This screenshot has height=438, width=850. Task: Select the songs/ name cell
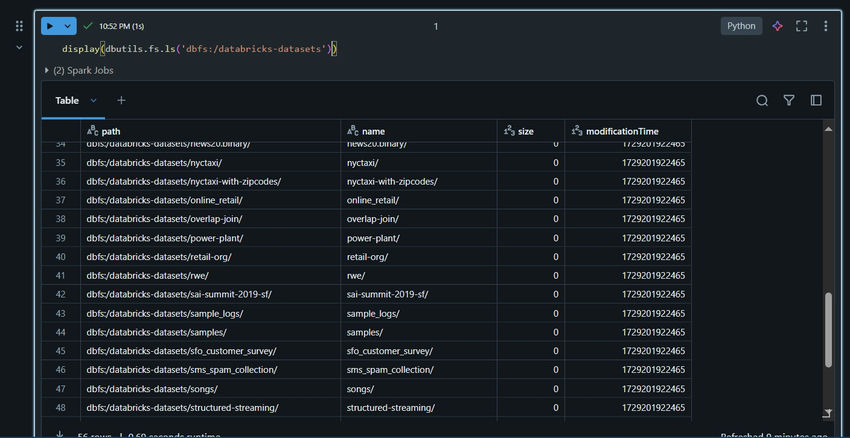pyautogui.click(x=418, y=389)
